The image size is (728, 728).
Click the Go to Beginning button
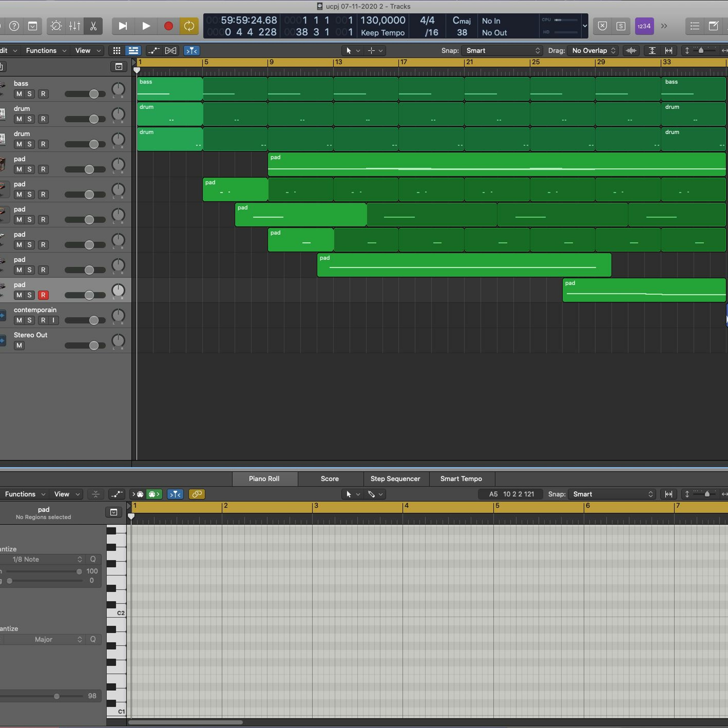[x=123, y=26]
